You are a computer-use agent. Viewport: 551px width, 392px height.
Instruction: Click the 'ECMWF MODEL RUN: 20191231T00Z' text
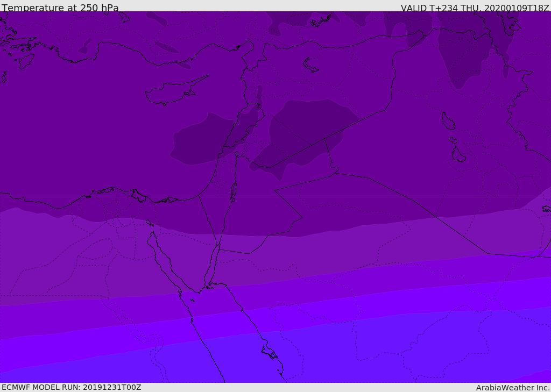pyautogui.click(x=72, y=387)
